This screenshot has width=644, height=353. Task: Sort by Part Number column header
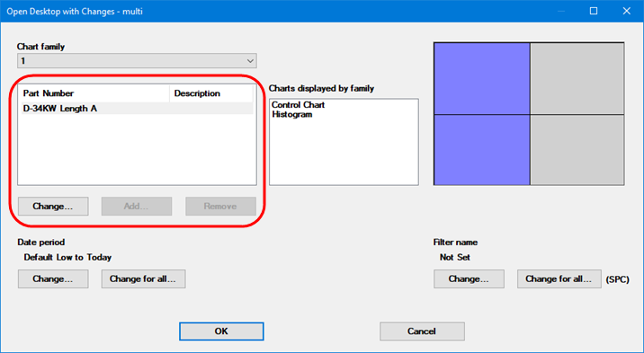click(x=94, y=93)
